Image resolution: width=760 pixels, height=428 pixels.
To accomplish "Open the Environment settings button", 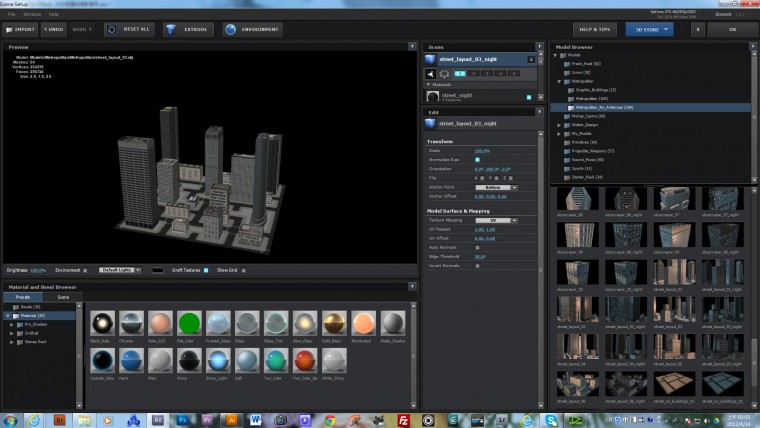I will tap(252, 30).
